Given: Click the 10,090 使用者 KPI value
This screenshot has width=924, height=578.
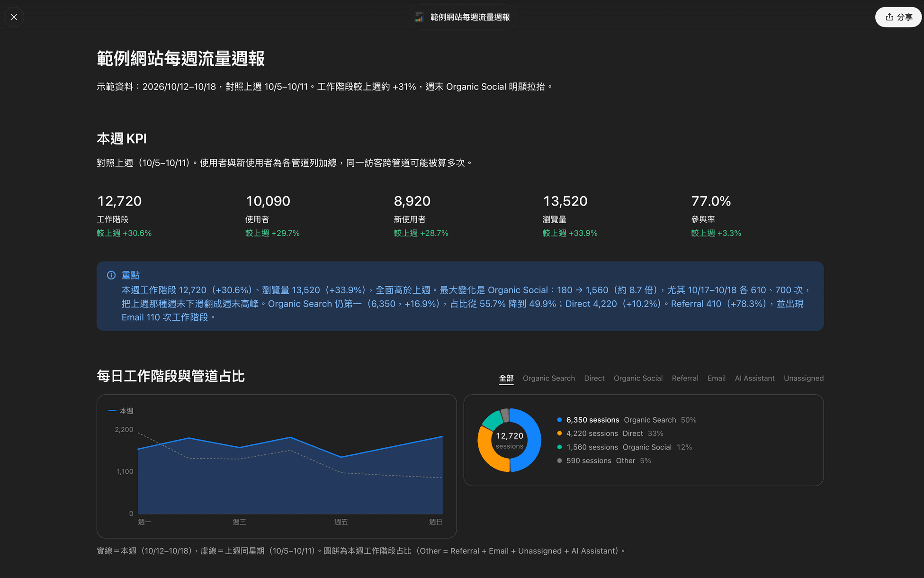Looking at the screenshot, I should coord(268,201).
